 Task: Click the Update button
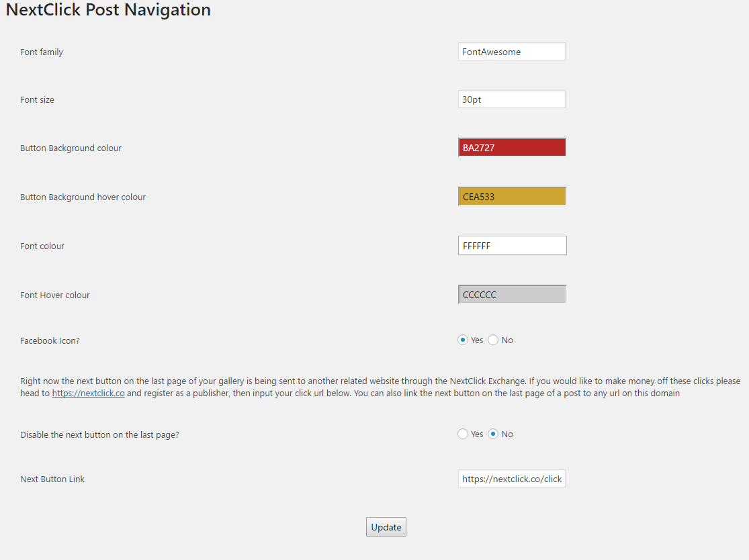click(386, 527)
